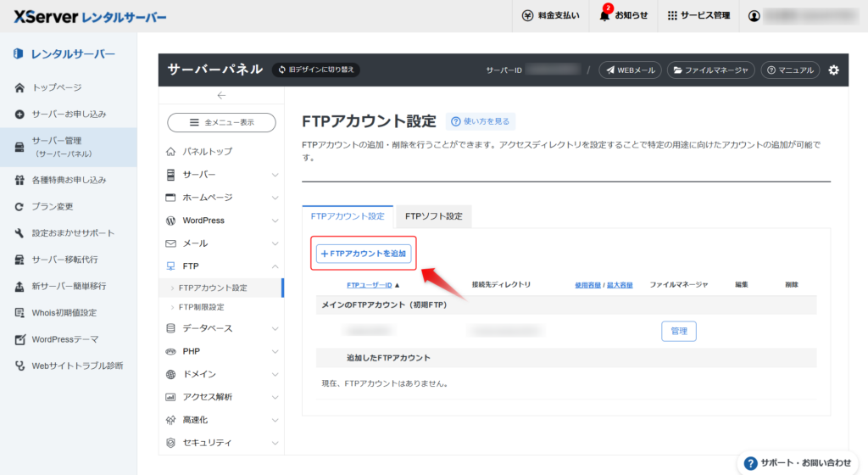Click the 使い方を見る help link

[481, 122]
